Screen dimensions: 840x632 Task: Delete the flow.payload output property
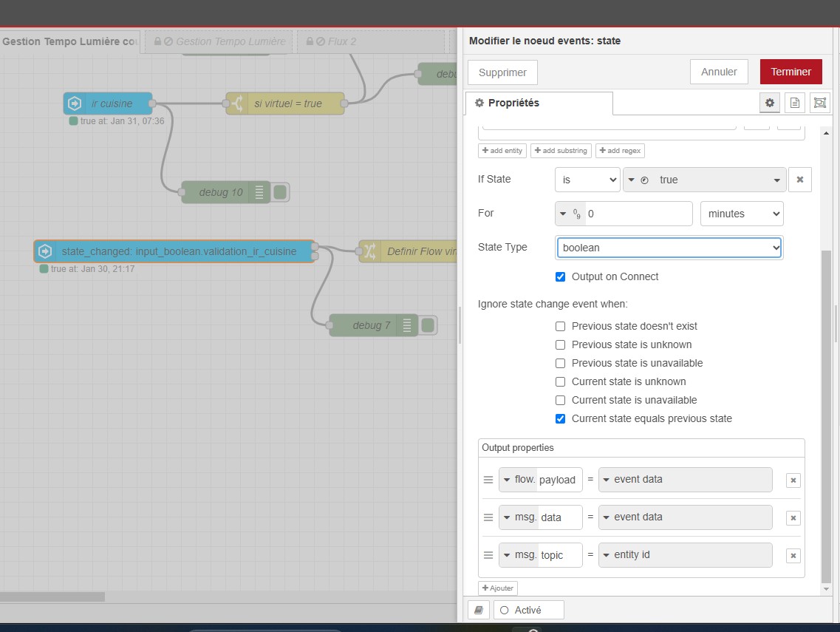click(x=793, y=480)
